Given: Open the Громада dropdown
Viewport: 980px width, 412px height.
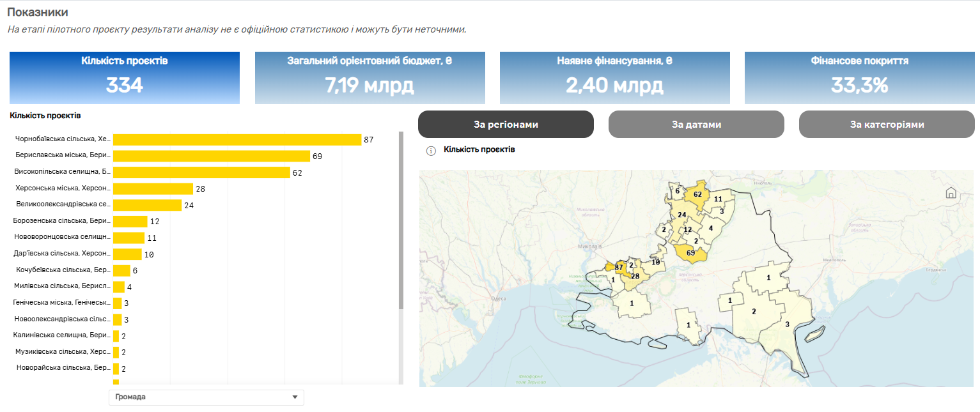Looking at the screenshot, I should click(x=206, y=397).
